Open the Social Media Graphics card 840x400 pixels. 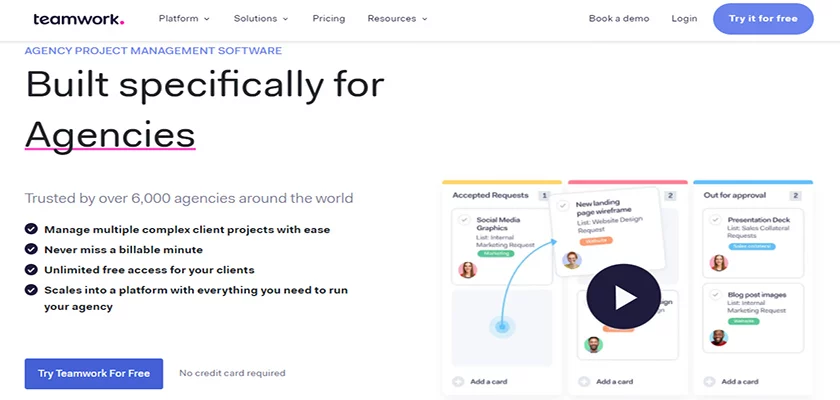click(501, 246)
